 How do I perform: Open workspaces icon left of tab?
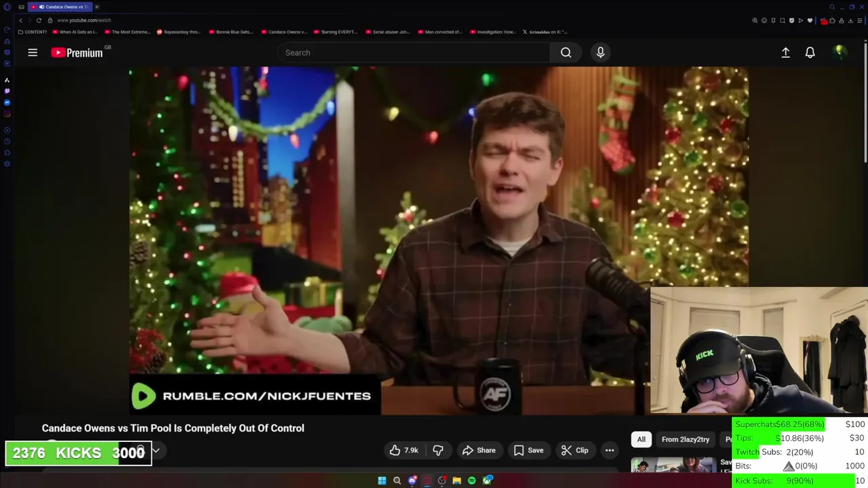(x=21, y=7)
